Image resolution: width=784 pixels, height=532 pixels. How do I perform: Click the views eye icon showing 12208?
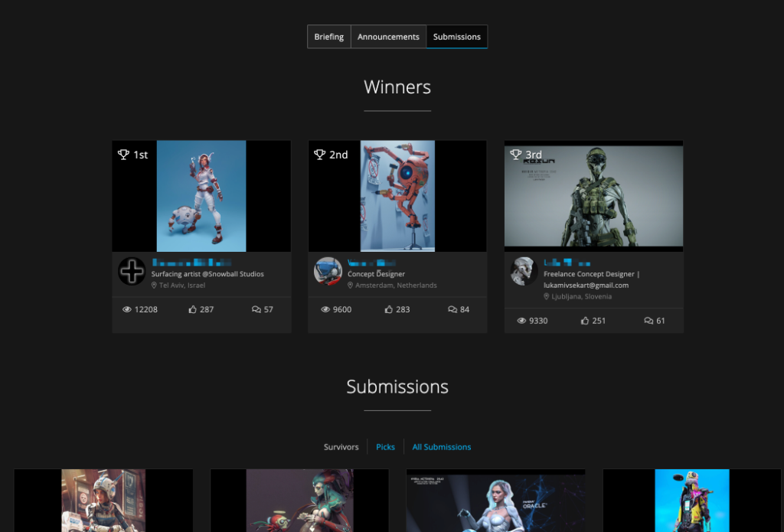127,309
